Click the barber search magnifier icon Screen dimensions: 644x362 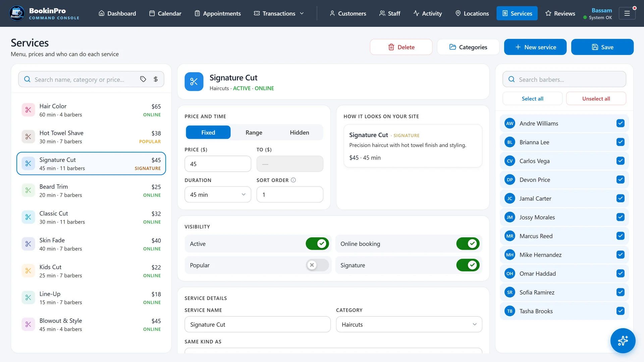(x=512, y=79)
